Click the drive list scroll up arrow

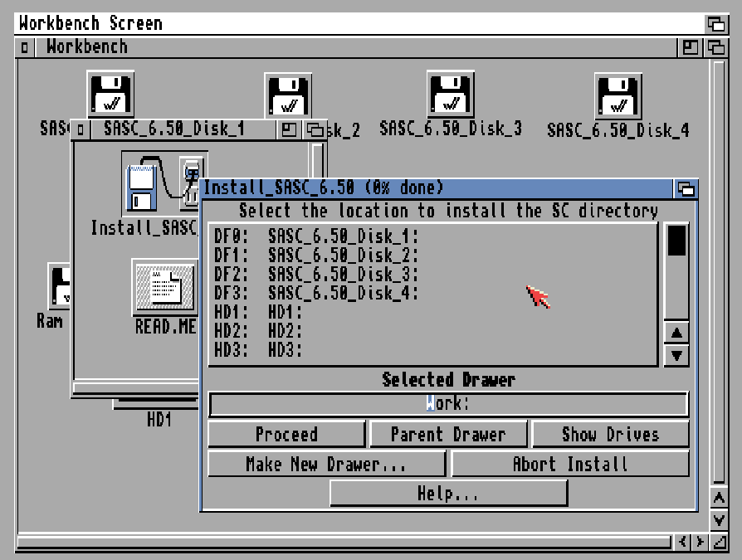(x=676, y=334)
